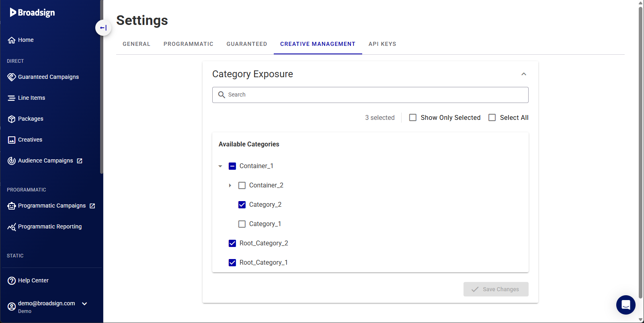Open Line Items page
The width and height of the screenshot is (644, 323).
(x=31, y=98)
